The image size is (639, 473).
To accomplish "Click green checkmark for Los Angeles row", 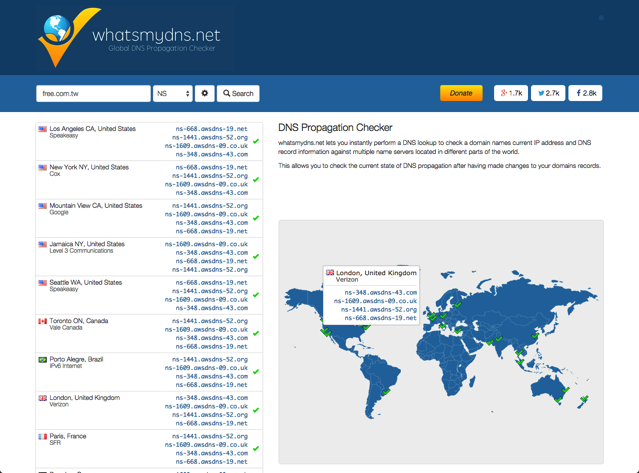I will click(x=256, y=141).
